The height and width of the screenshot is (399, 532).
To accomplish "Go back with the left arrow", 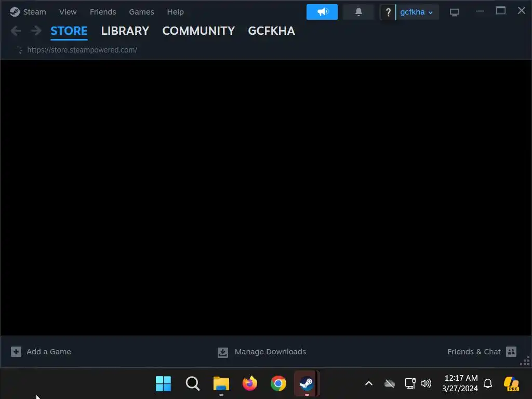I will pyautogui.click(x=16, y=31).
